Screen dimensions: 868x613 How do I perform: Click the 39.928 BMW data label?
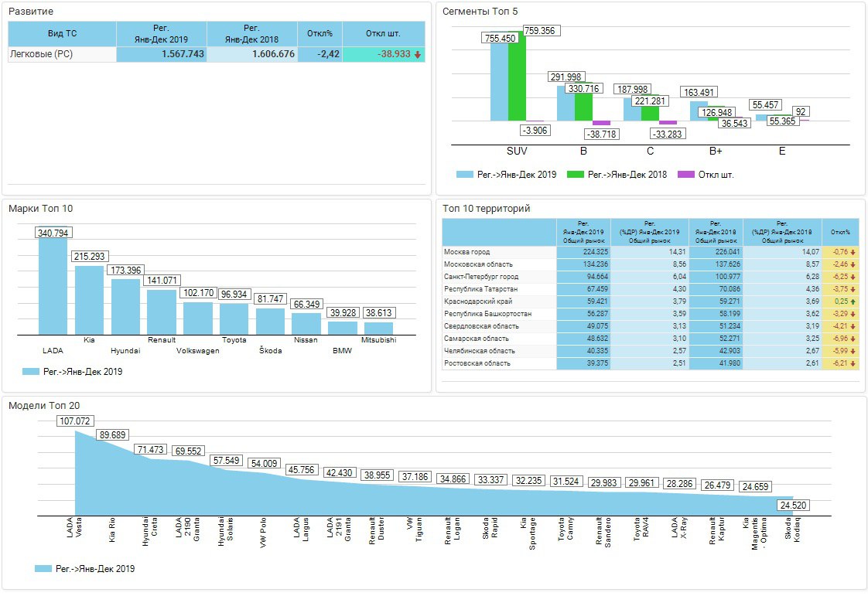pyautogui.click(x=343, y=312)
